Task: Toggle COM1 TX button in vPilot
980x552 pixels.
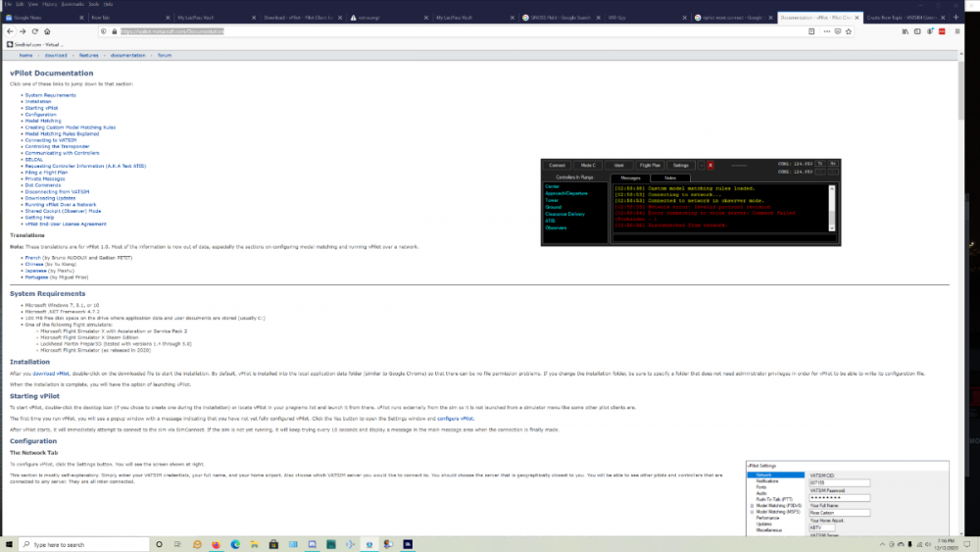Action: coord(820,164)
